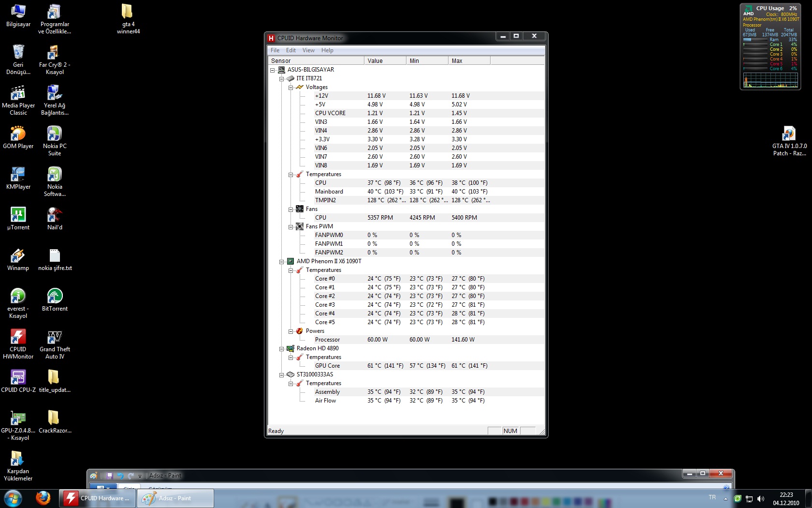Launch CPUID HWMonitor desktop icon
The image size is (812, 508).
tap(18, 344)
